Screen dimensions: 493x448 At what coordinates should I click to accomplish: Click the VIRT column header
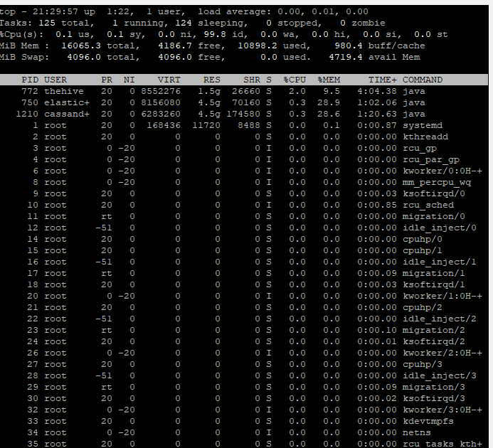coord(169,80)
